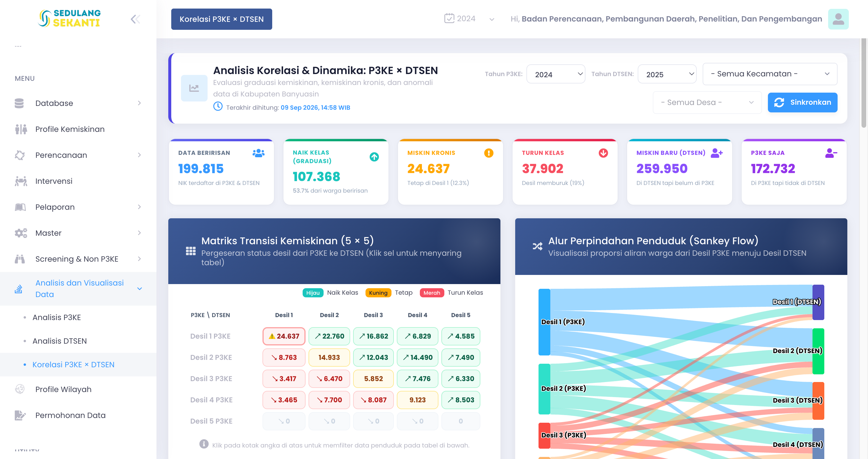The width and height of the screenshot is (868, 459).
Task: Click the user avatar icon
Action: point(838,19)
